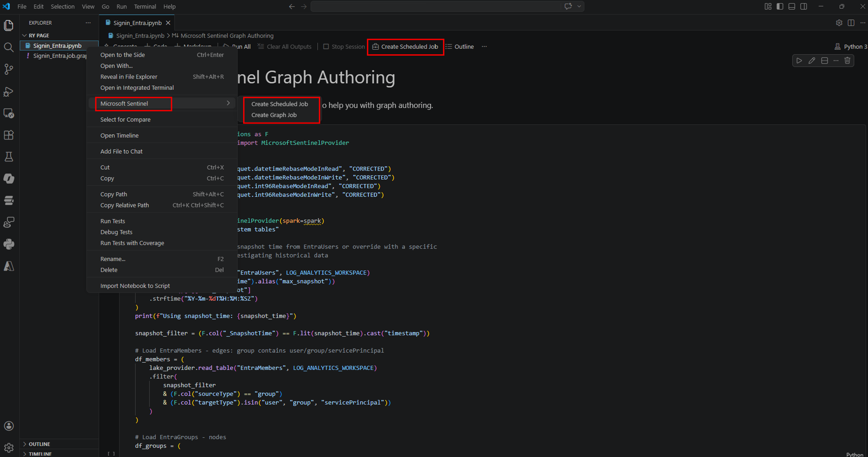This screenshot has height=457, width=868.
Task: Open the Azure sidebar icon
Action: point(9,266)
